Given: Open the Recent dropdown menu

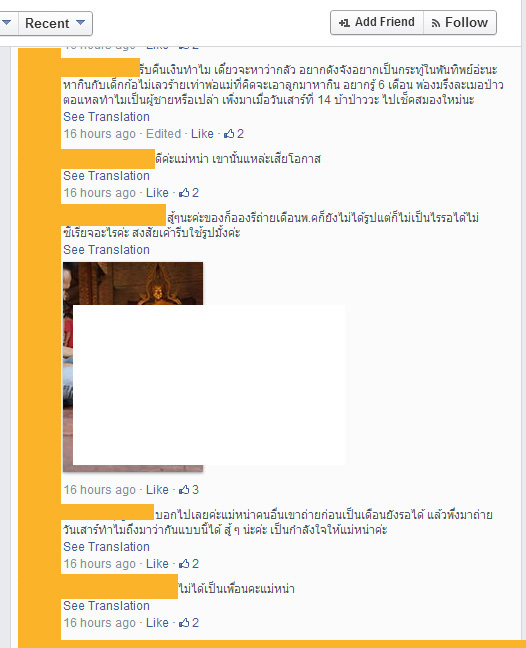Looking at the screenshot, I should tap(55, 24).
